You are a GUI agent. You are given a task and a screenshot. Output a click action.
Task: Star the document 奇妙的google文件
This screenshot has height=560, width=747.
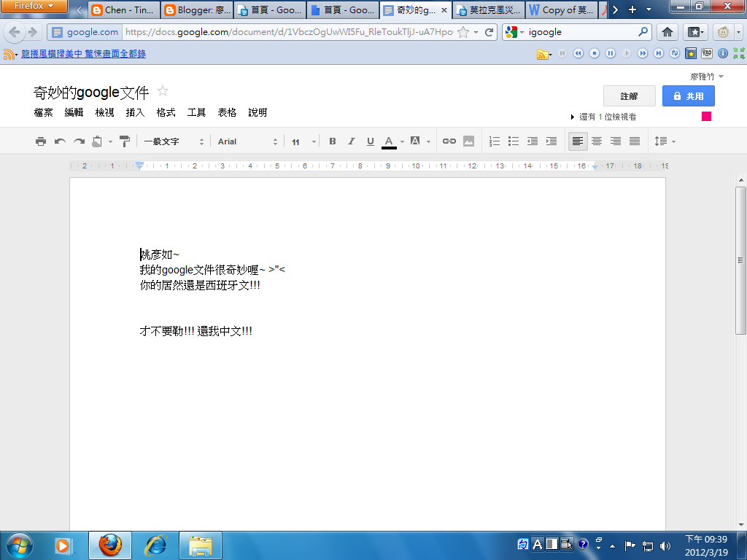pos(163,90)
